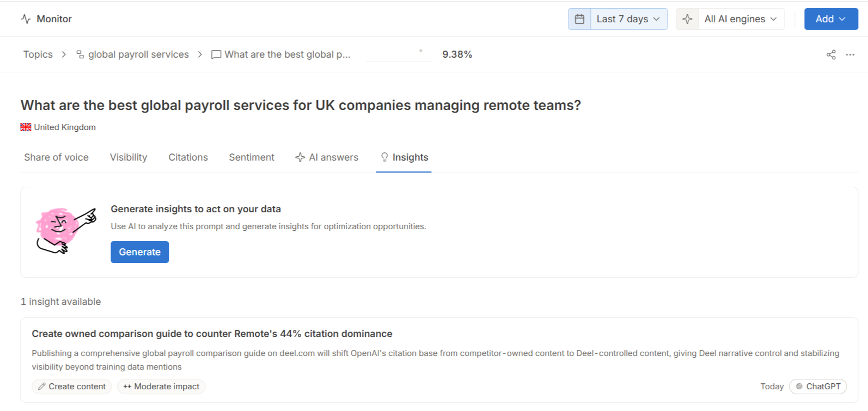Click the United Kingdom flag icon
This screenshot has width=868, height=411.
coord(26,127)
